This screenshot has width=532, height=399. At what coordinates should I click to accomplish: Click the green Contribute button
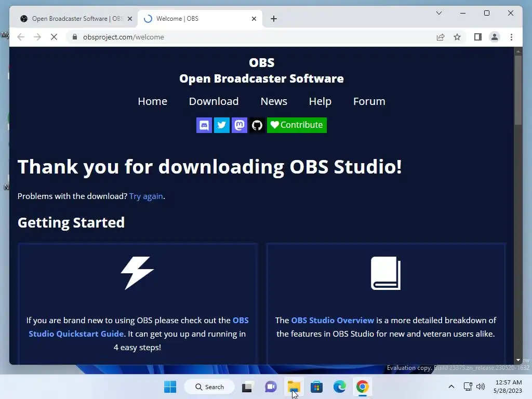[297, 125]
